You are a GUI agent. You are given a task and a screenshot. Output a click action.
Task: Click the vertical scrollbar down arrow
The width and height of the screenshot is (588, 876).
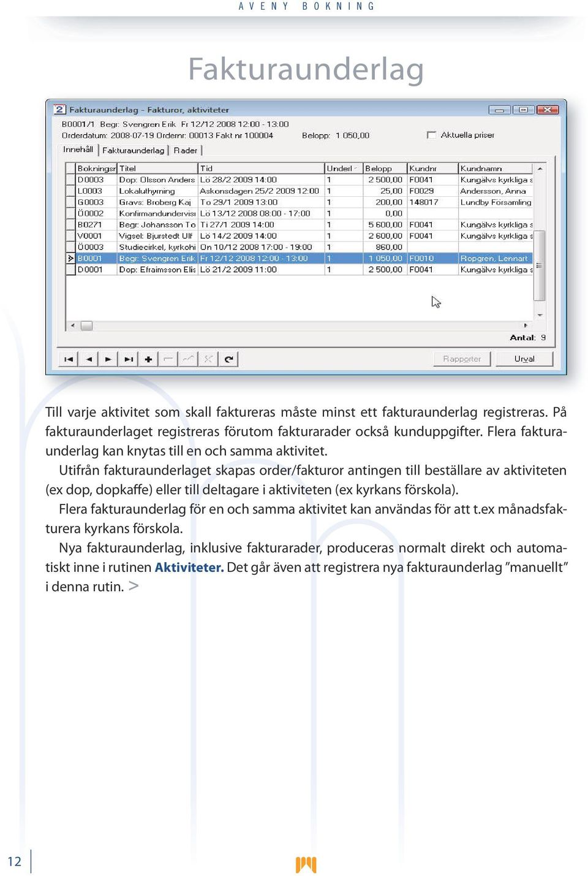coord(540,315)
